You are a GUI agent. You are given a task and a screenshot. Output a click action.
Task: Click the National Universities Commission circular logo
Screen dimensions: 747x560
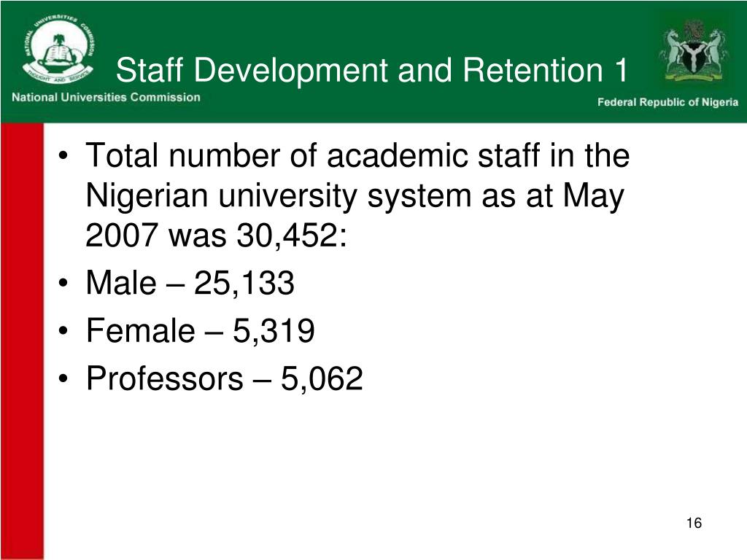[x=58, y=51]
